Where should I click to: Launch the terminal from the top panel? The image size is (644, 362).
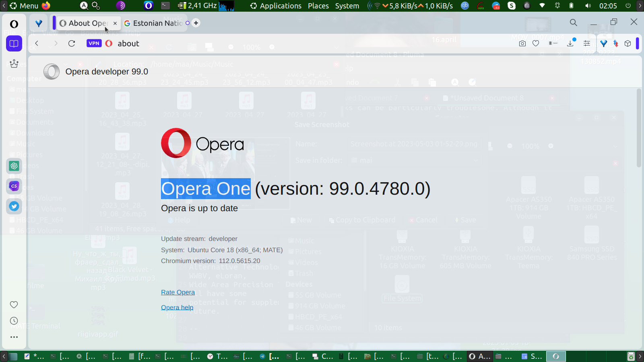pyautogui.click(x=165, y=6)
